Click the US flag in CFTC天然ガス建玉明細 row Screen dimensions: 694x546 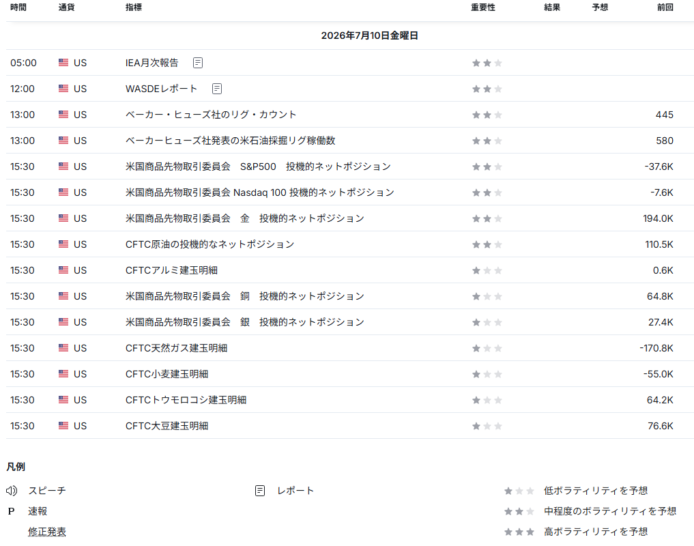coord(63,348)
